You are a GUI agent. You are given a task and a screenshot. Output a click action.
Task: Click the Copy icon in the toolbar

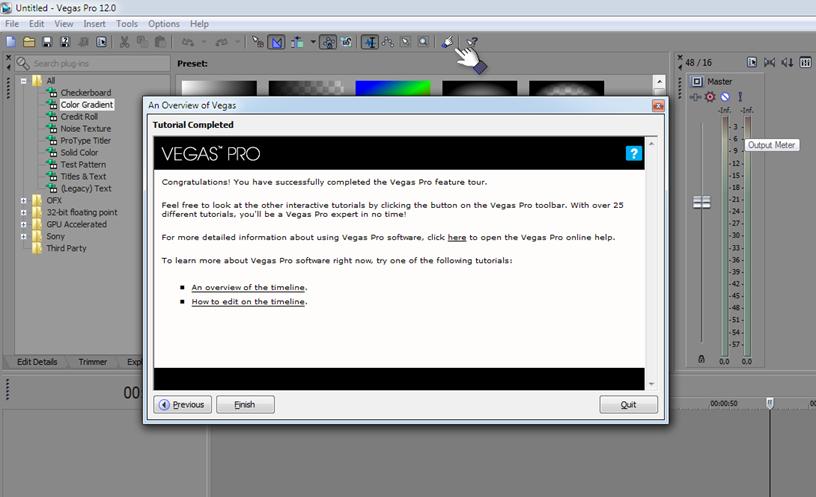click(x=142, y=42)
